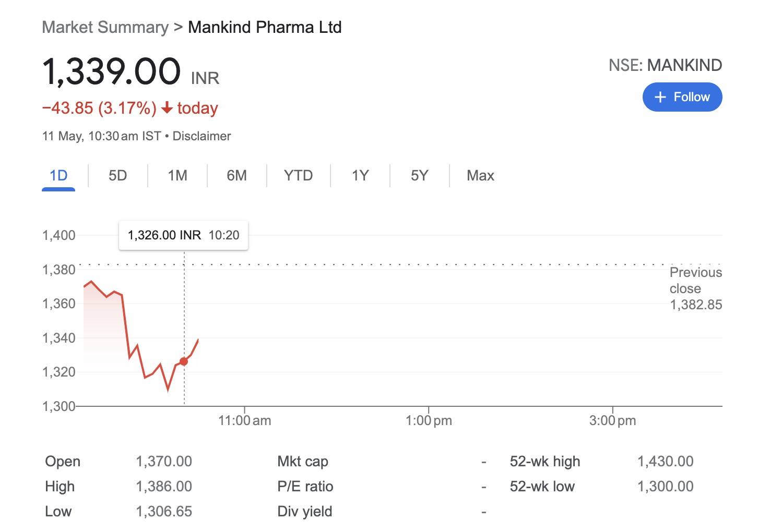758x532 pixels.
Task: Click the NSE: MANKIND ticker text
Action: coord(665,65)
